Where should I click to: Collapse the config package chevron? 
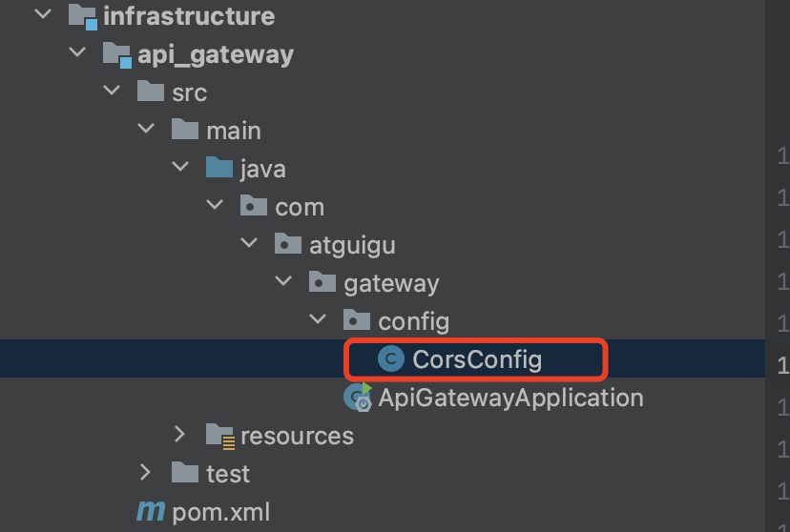(x=318, y=321)
